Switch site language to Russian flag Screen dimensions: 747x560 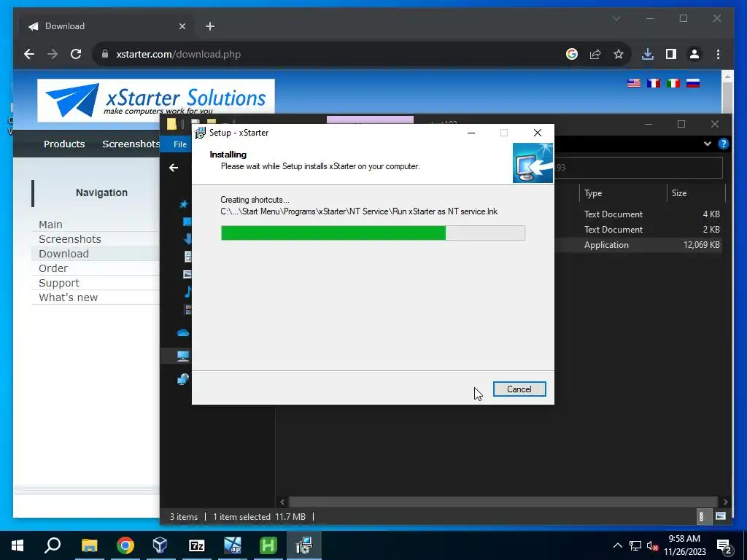point(693,83)
